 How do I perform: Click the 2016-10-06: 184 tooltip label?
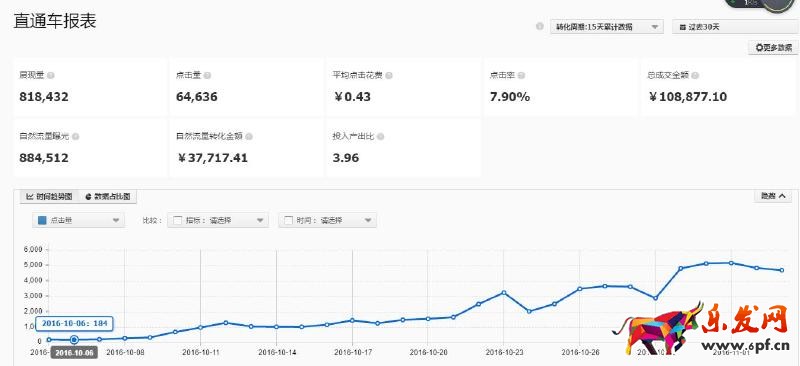point(74,324)
